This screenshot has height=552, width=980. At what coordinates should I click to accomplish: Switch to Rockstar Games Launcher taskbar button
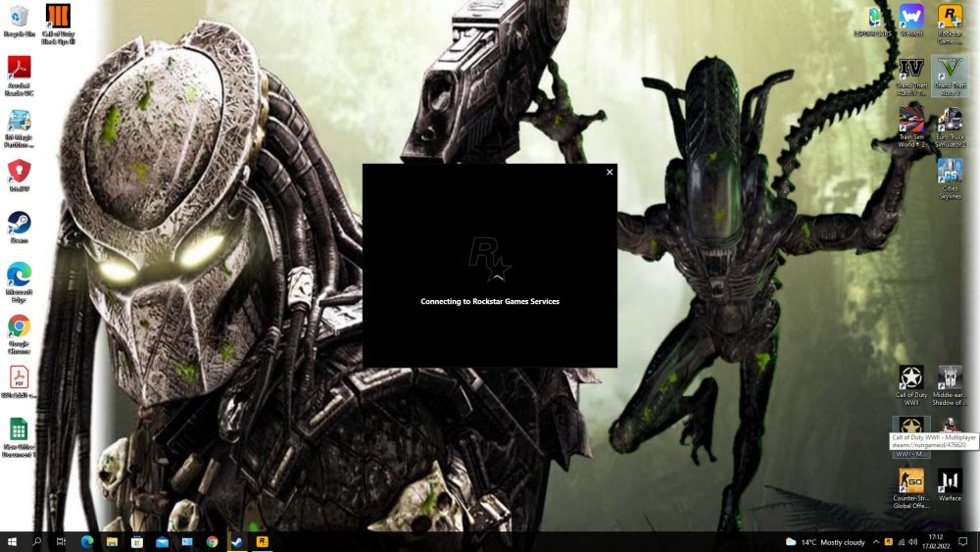tap(262, 542)
